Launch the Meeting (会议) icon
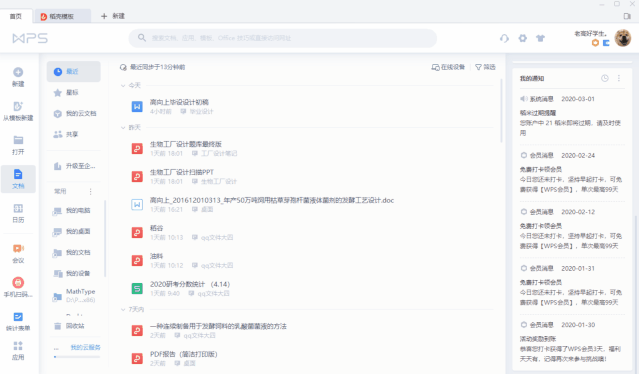Viewport: 639px width, 374px height. coord(18,249)
